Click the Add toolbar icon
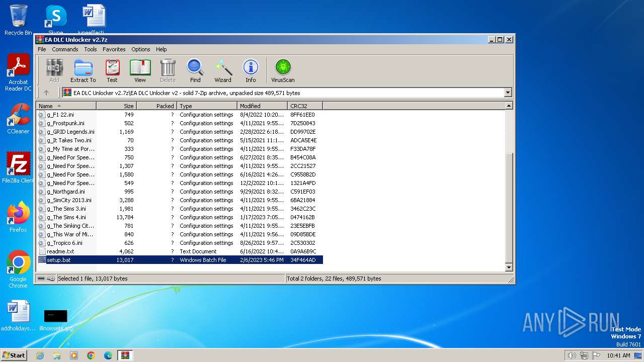This screenshot has width=644, height=362. pyautogui.click(x=54, y=71)
